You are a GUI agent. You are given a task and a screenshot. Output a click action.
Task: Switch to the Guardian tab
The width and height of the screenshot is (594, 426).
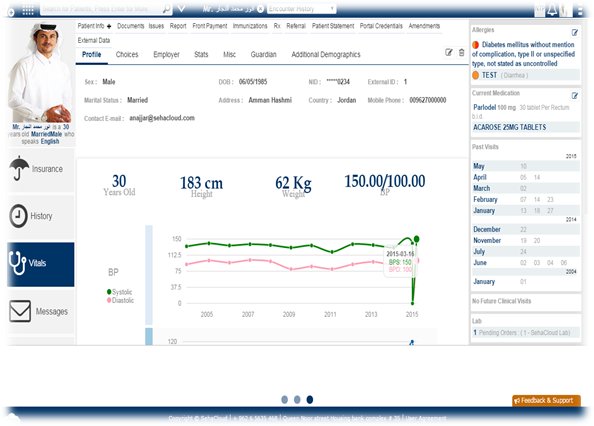click(x=263, y=55)
